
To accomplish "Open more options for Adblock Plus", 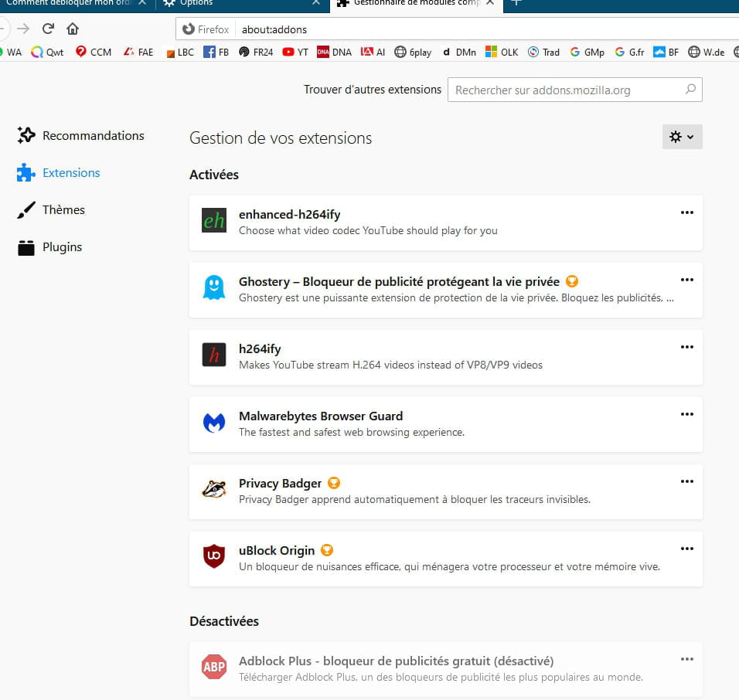I will (686, 660).
